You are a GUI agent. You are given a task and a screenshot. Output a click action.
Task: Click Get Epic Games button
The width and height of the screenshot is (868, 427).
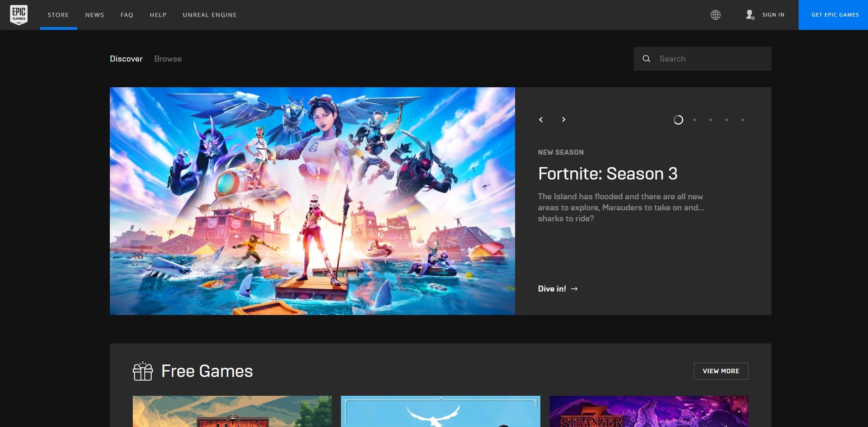point(833,15)
